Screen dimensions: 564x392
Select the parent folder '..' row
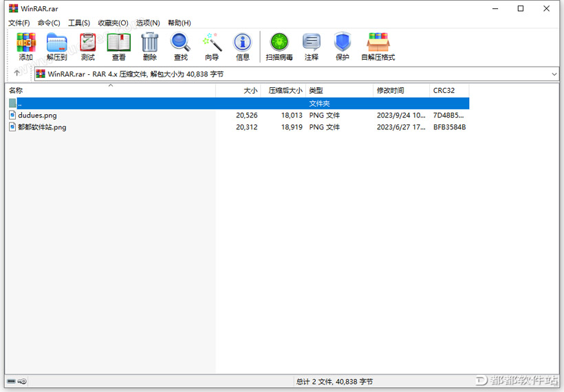point(239,103)
